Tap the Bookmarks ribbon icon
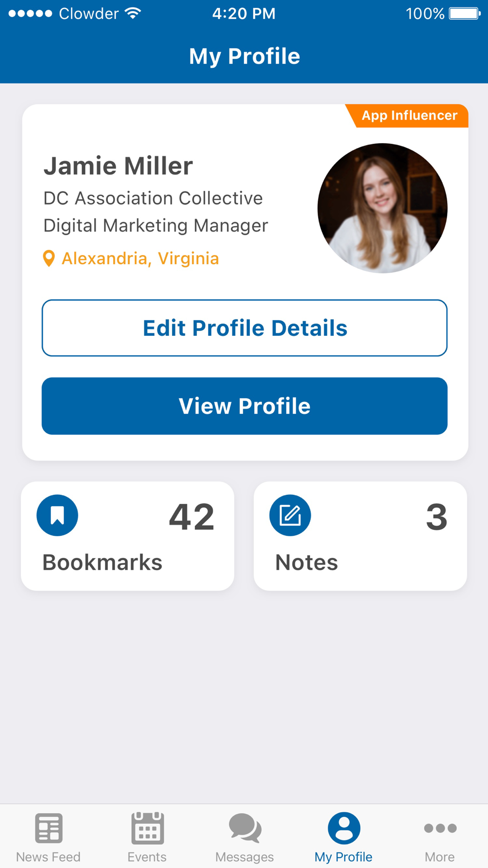 click(x=58, y=516)
